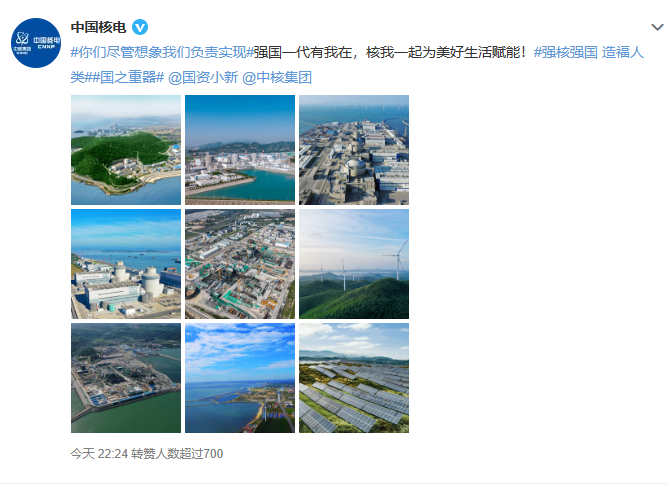View aerial reactor domes with offshore turbines photo
The height and width of the screenshot is (487, 667).
(354, 150)
